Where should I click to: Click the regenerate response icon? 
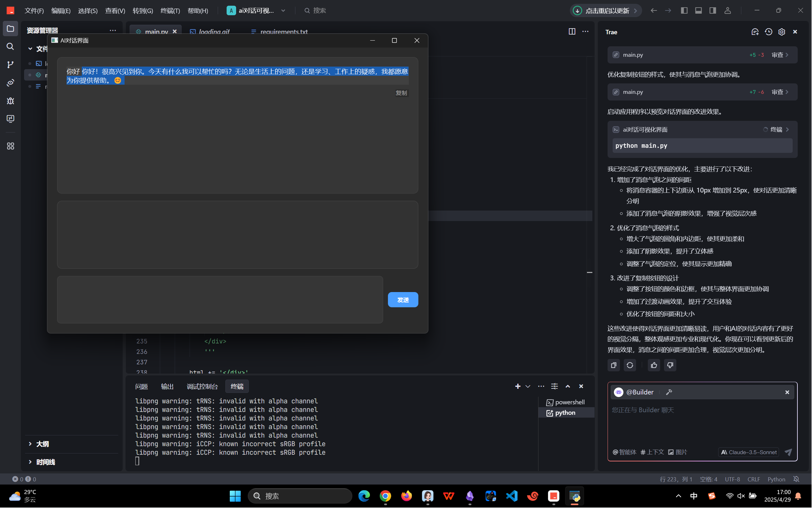pyautogui.click(x=630, y=365)
